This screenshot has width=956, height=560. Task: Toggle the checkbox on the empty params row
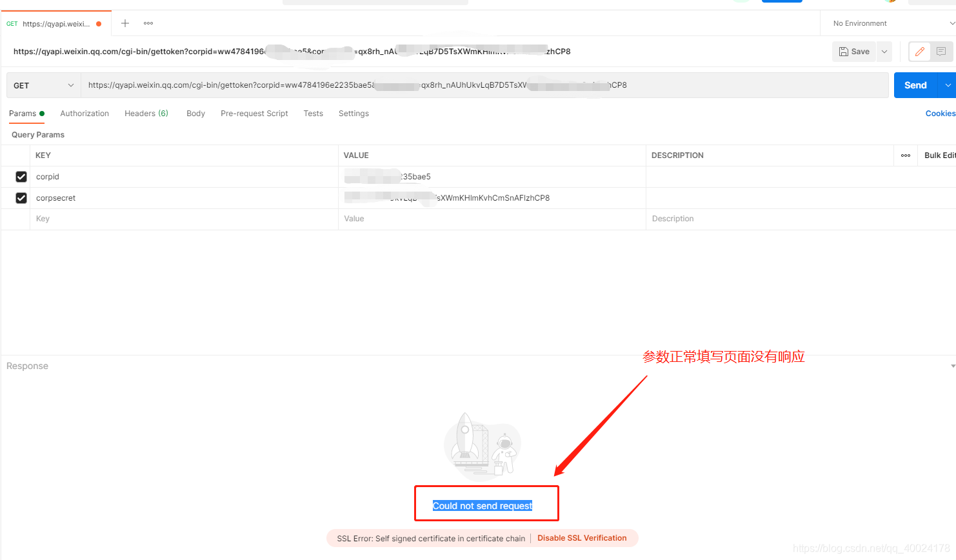[21, 218]
